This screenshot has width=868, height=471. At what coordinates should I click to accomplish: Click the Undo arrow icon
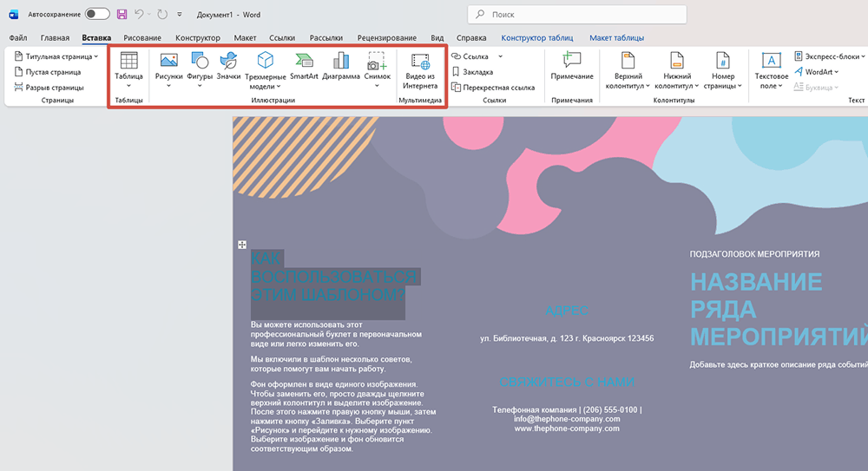pyautogui.click(x=139, y=15)
